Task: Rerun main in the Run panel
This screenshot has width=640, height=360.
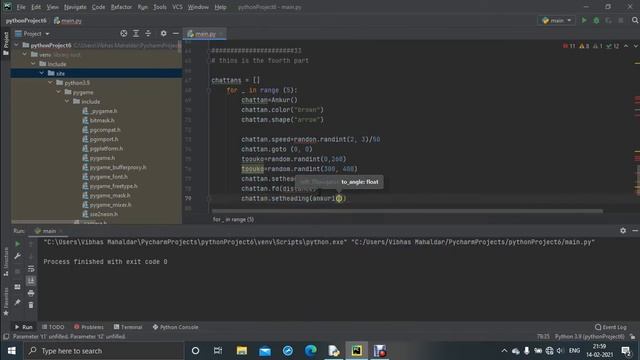Action: coord(17,244)
